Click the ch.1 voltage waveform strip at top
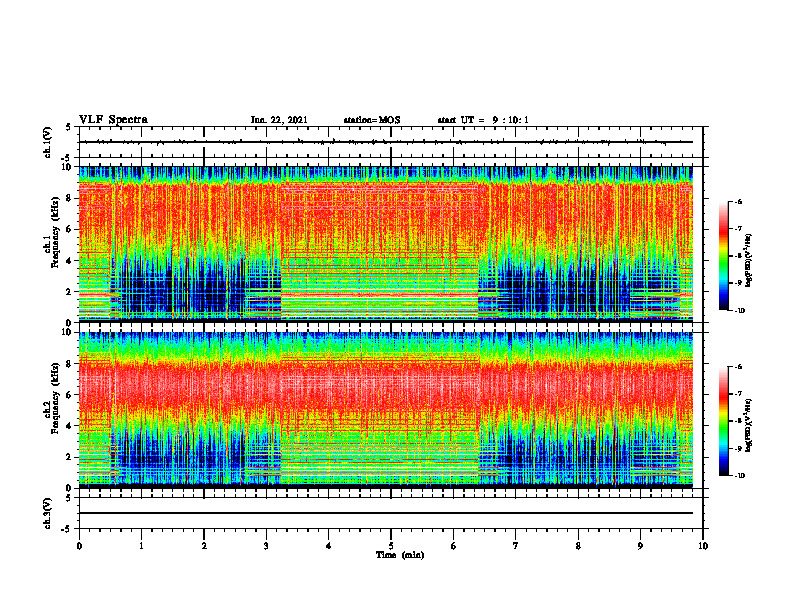792x612 pixels. click(x=391, y=142)
